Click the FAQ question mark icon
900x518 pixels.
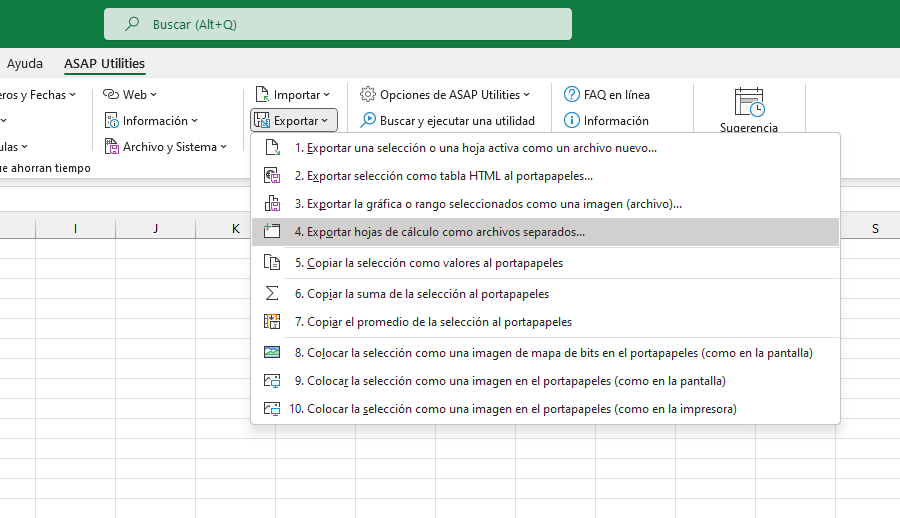tap(572, 94)
